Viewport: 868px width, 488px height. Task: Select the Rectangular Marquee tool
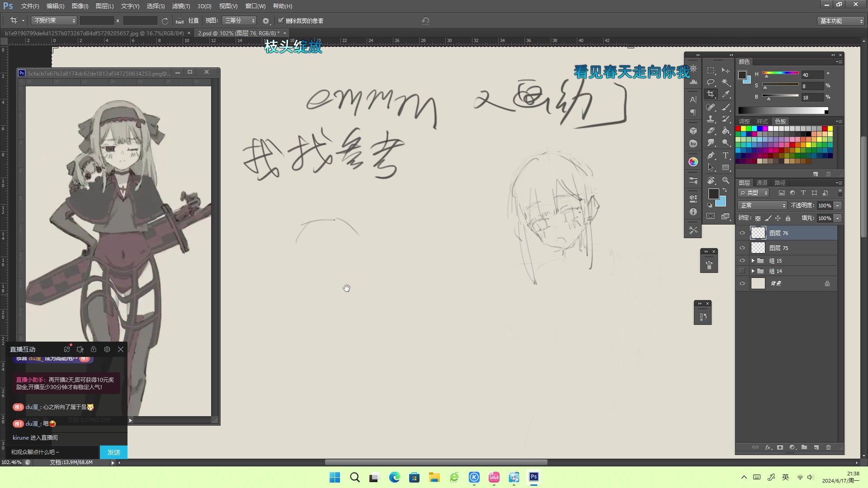(x=711, y=70)
